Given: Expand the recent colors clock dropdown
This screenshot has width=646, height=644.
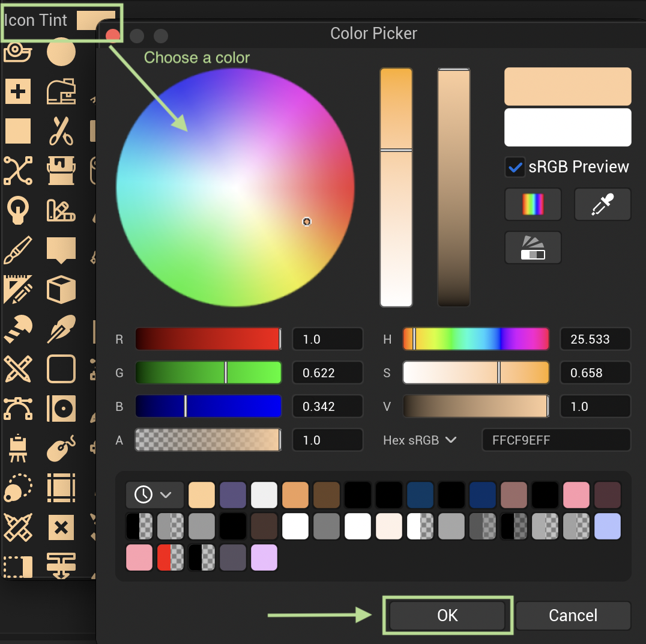Looking at the screenshot, I should point(154,495).
